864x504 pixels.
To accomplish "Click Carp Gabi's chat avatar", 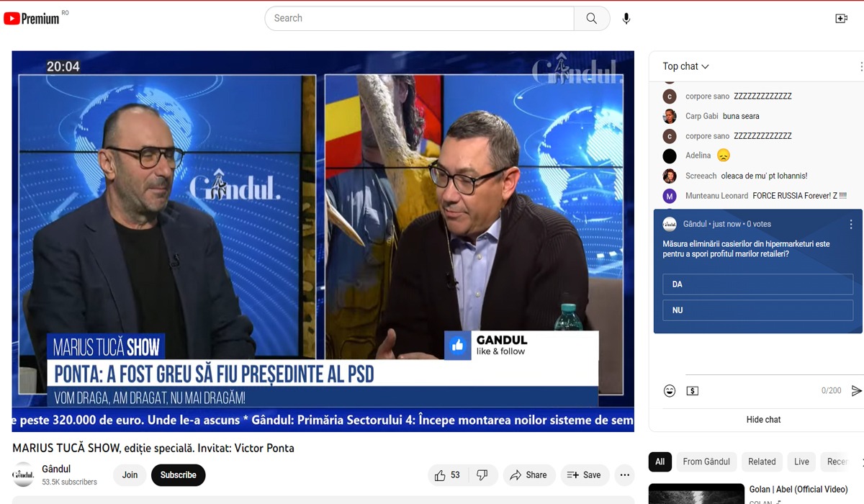I will coord(670,116).
